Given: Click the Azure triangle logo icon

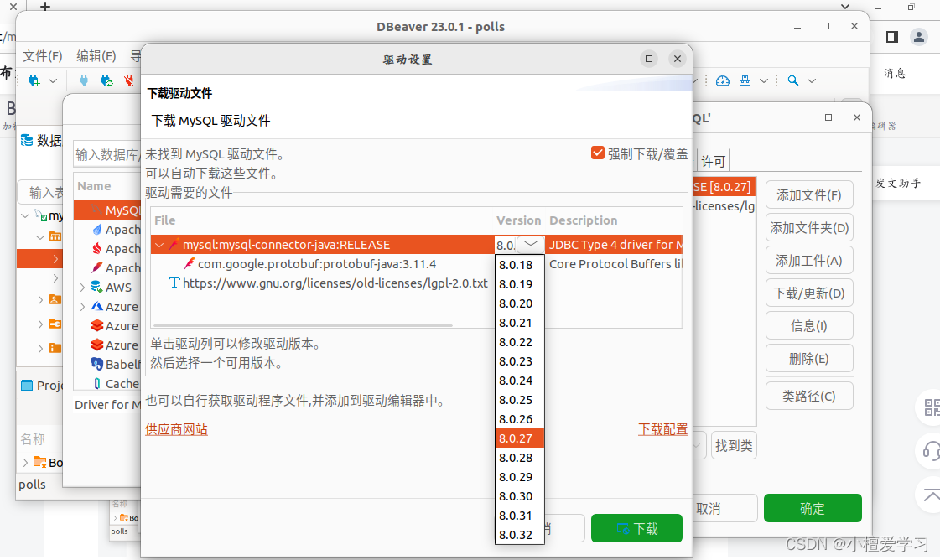Looking at the screenshot, I should [97, 306].
